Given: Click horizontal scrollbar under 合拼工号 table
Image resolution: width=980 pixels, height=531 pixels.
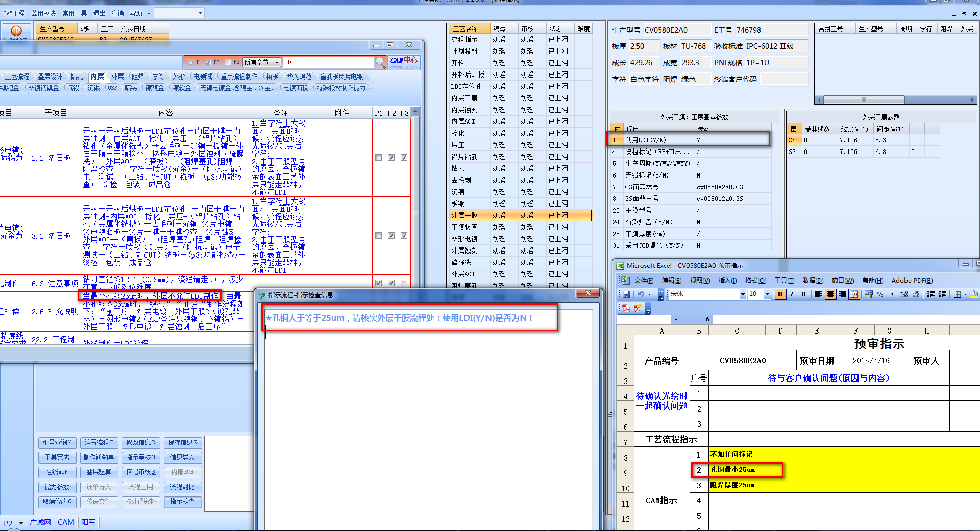Looking at the screenshot, I should 895,99.
